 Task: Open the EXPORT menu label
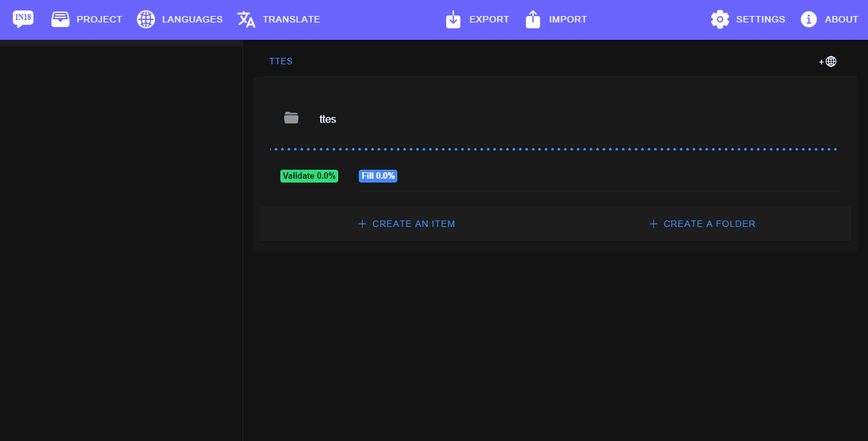tap(489, 19)
